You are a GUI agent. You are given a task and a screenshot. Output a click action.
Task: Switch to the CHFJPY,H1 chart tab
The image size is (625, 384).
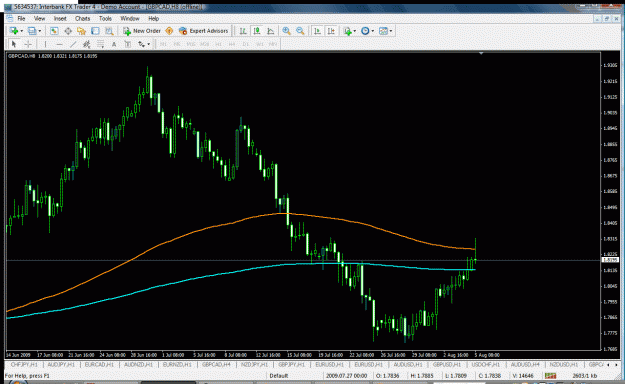[24, 364]
